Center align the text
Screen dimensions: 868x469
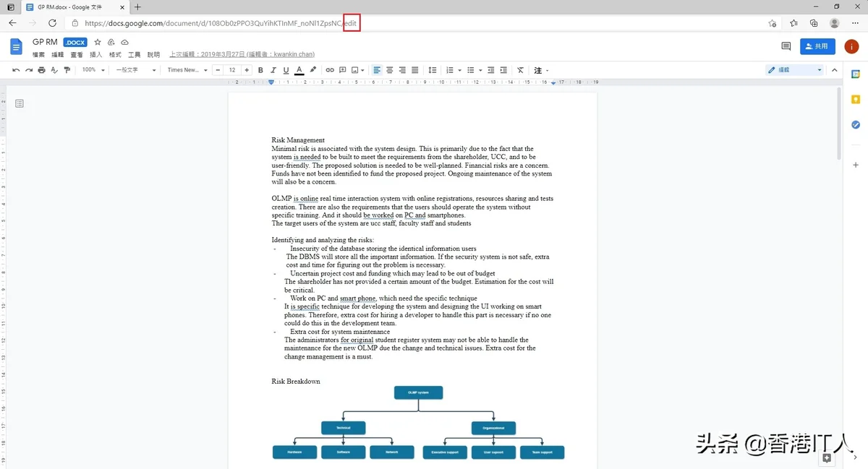390,70
